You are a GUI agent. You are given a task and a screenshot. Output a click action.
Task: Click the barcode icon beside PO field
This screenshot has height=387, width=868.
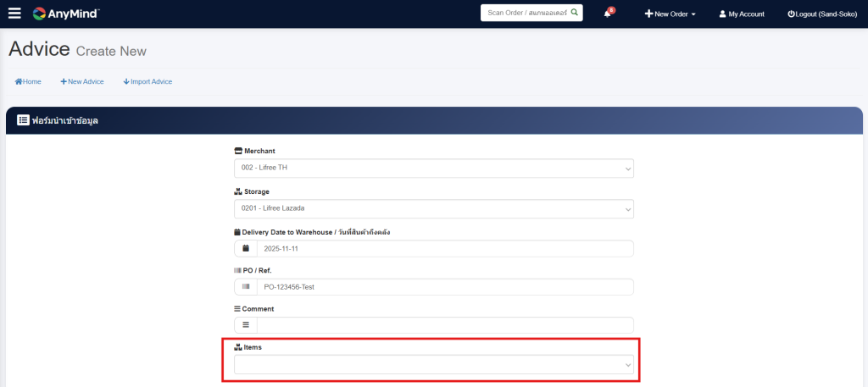pos(246,287)
